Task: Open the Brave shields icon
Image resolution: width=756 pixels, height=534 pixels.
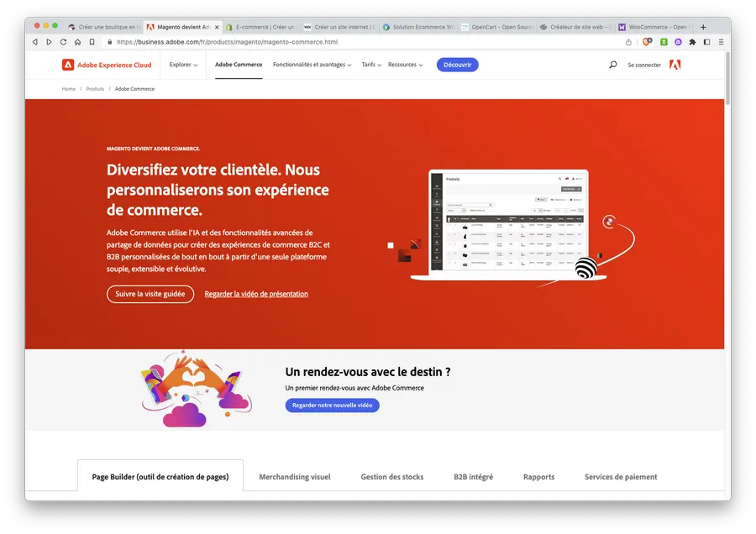Action: coord(647,42)
